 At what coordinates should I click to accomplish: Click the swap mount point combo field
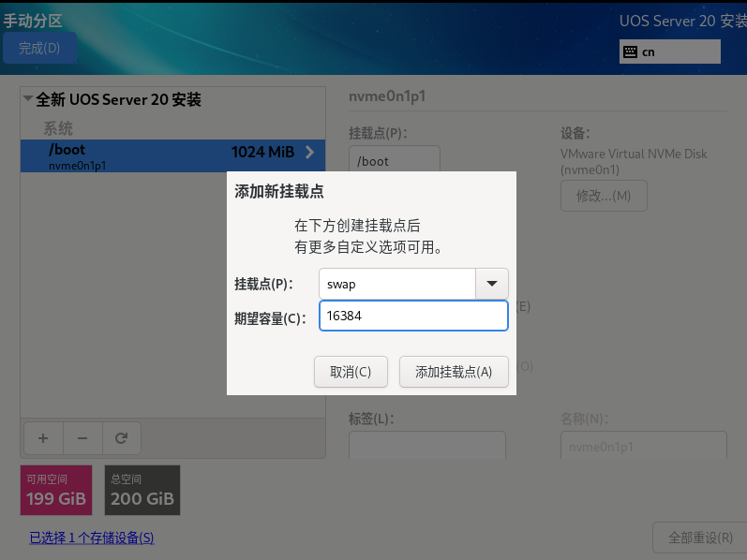tap(397, 284)
